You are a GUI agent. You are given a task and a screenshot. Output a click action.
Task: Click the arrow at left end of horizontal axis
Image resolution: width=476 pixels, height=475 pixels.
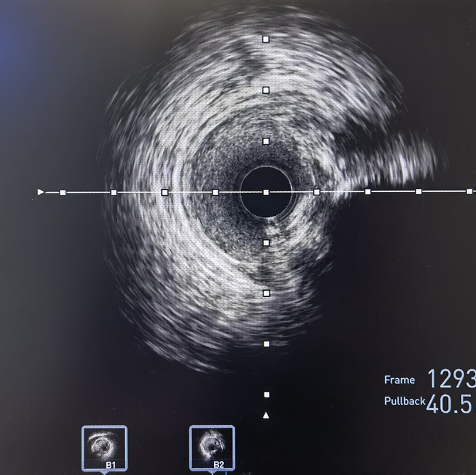40,192
